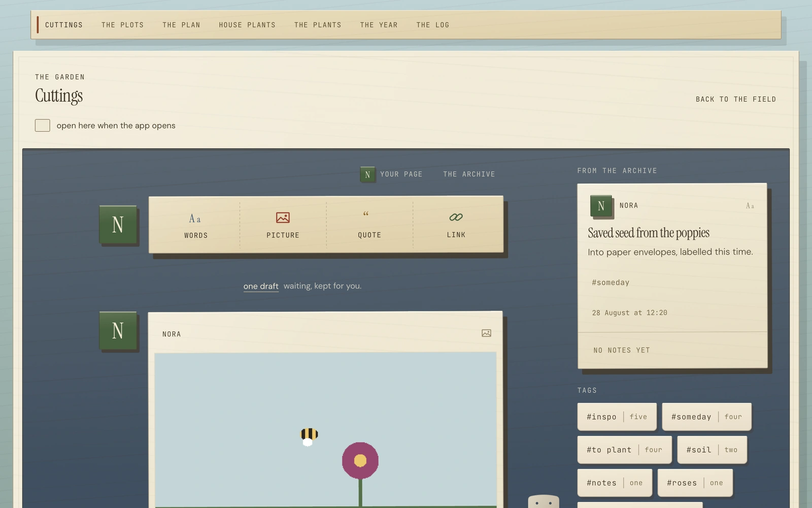Filter by #soil tag
The height and width of the screenshot is (508, 812).
(x=712, y=450)
